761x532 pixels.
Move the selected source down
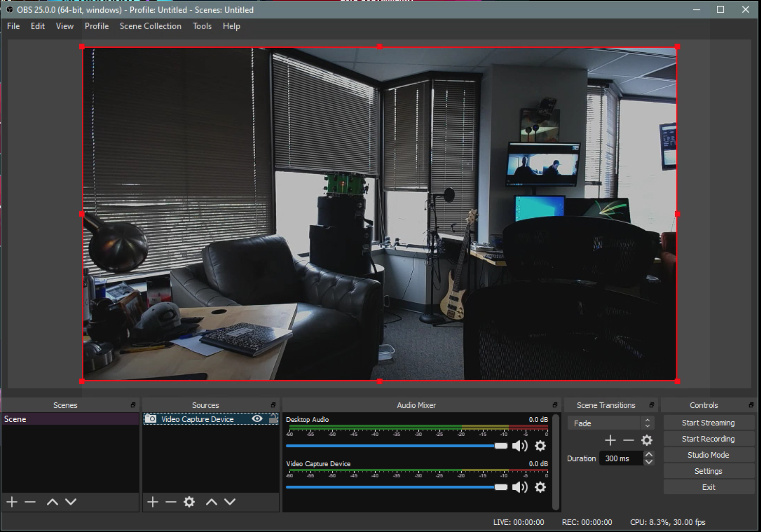(230, 502)
